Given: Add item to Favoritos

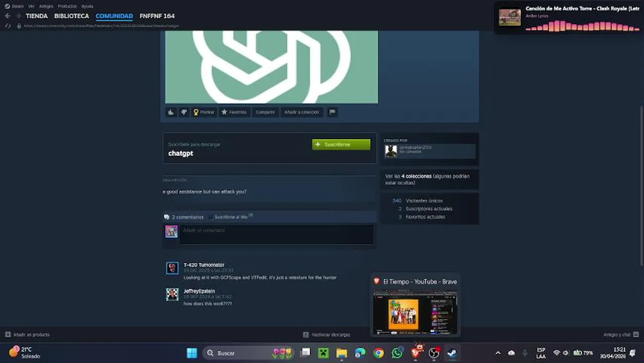Looking at the screenshot, I should click(x=234, y=112).
